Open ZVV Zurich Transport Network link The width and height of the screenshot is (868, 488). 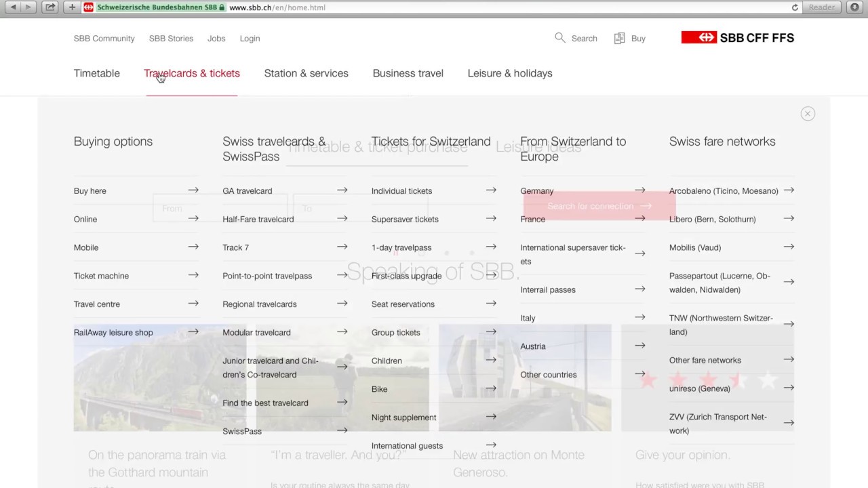coord(718,424)
